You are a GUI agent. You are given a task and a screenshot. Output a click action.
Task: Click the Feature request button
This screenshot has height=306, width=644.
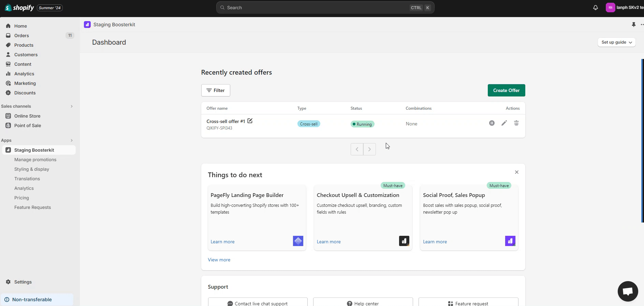click(468, 302)
